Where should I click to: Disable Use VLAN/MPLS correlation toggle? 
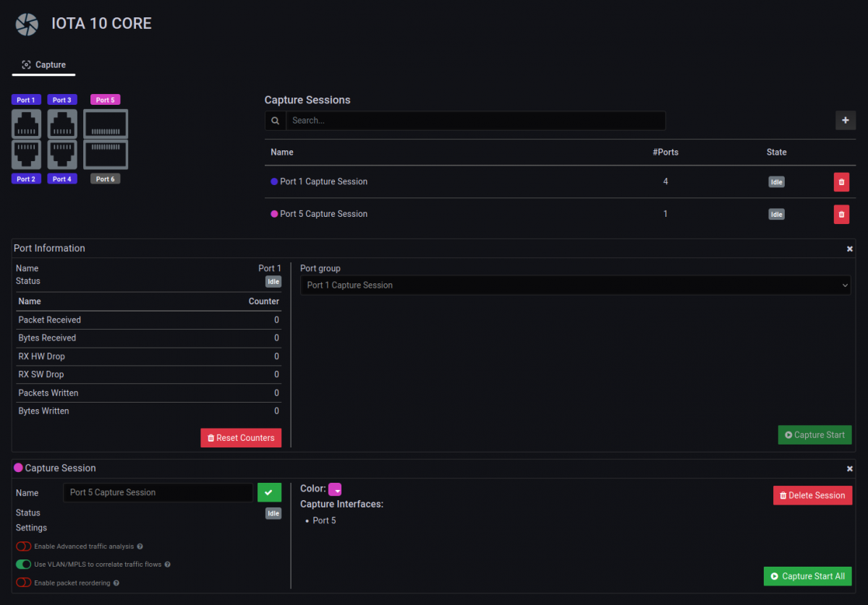coord(24,564)
